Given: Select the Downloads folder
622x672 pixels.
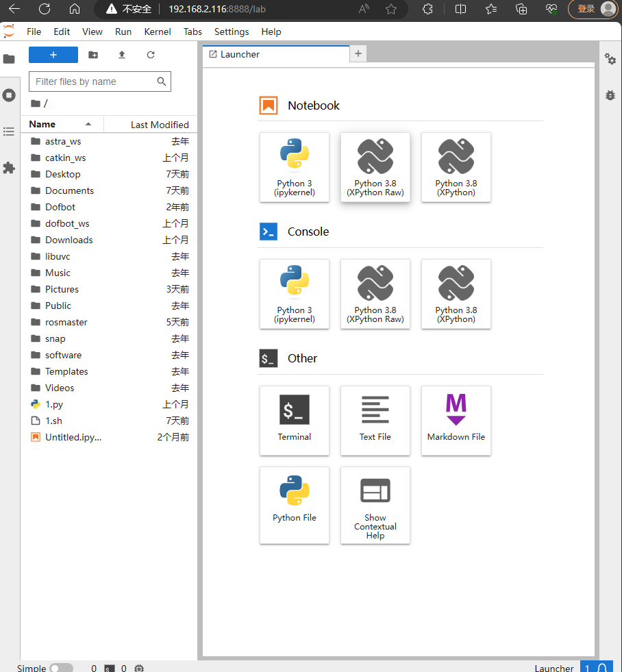Looking at the screenshot, I should point(110,240).
